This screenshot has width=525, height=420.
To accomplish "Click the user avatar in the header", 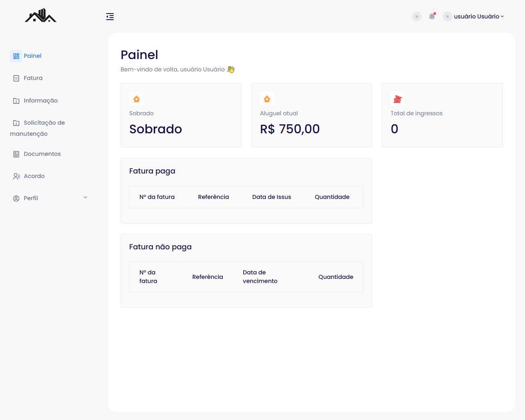I will click(x=447, y=16).
